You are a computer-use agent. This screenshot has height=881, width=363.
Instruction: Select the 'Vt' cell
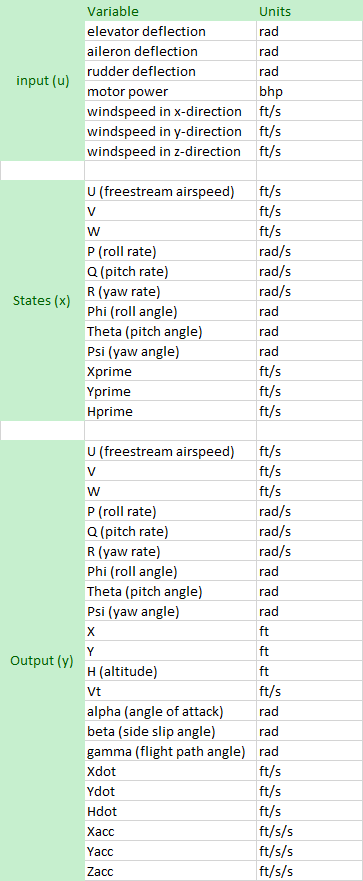[x=170, y=691]
